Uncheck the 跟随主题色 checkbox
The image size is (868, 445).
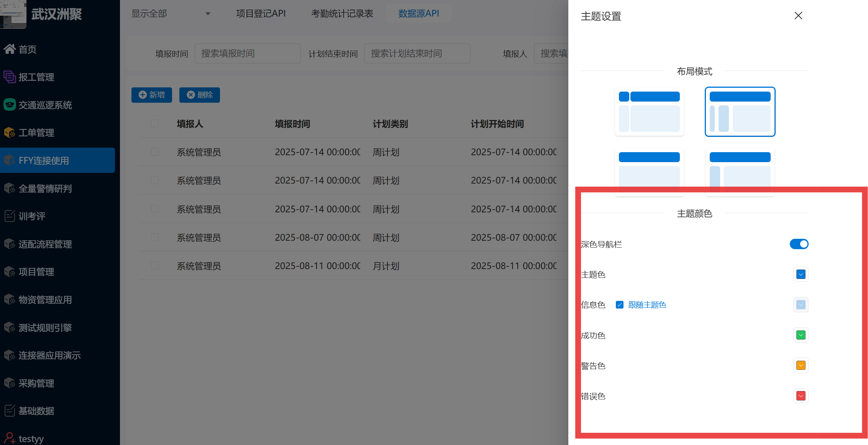(620, 305)
